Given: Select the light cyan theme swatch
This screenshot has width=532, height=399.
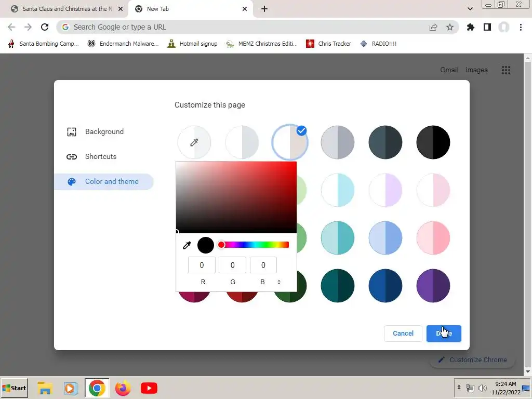Looking at the screenshot, I should point(338,190).
